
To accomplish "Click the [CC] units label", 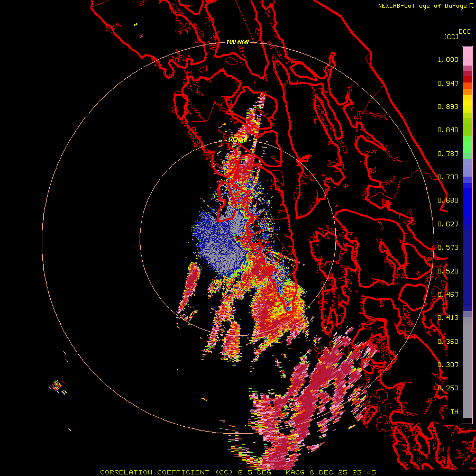I will pyautogui.click(x=451, y=36).
